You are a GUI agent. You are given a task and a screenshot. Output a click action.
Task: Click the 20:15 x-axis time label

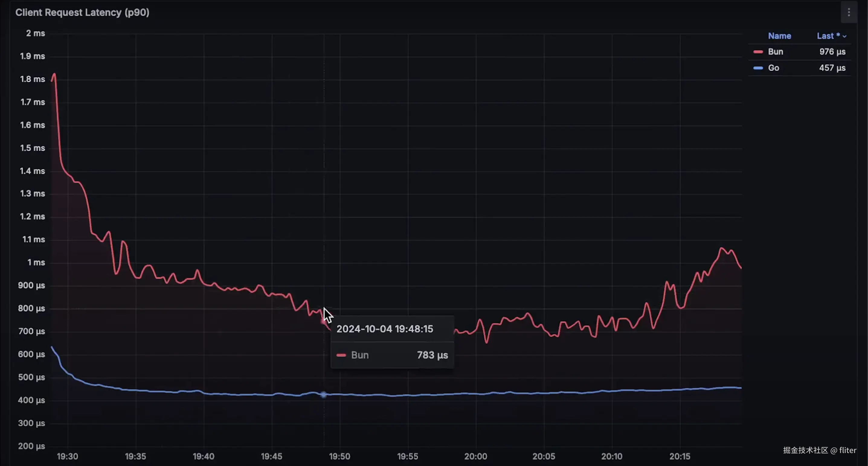679,456
